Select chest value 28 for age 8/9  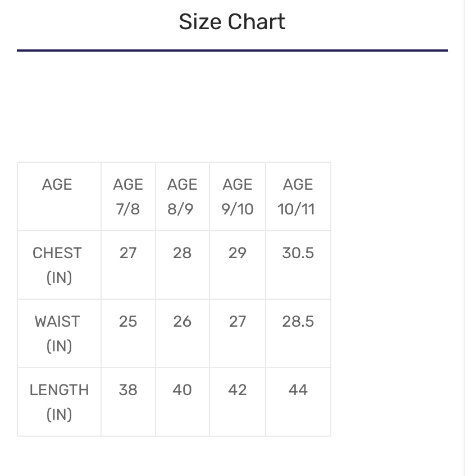tap(182, 253)
